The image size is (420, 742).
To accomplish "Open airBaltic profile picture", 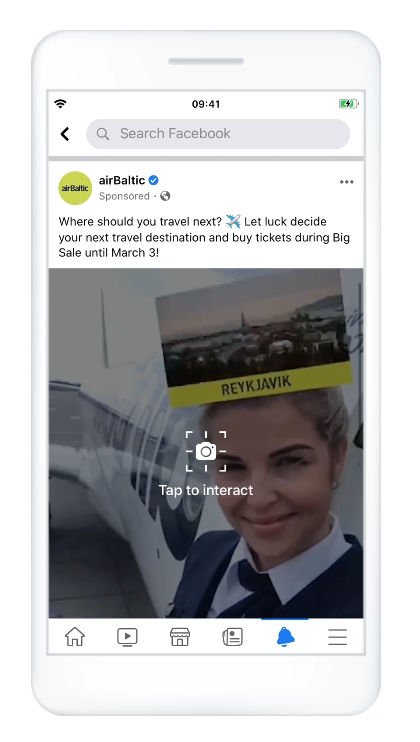I will (75, 188).
